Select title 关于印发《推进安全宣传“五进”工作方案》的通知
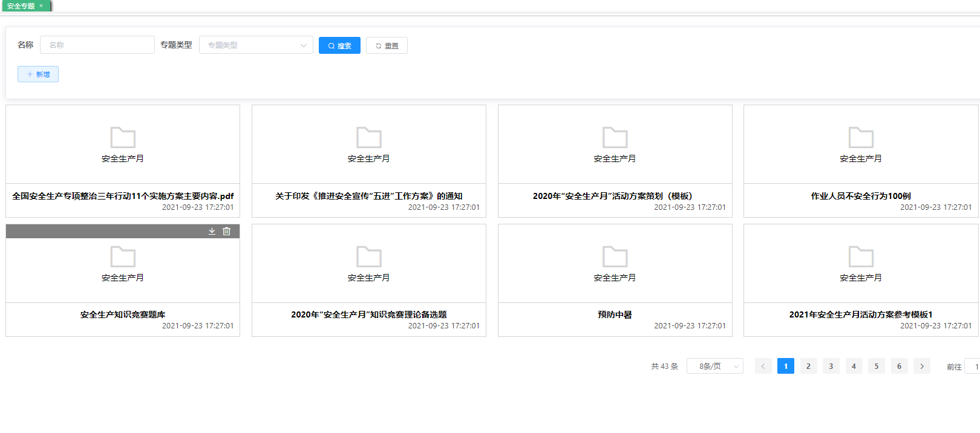Viewport: 980px width, 433px height. (369, 196)
